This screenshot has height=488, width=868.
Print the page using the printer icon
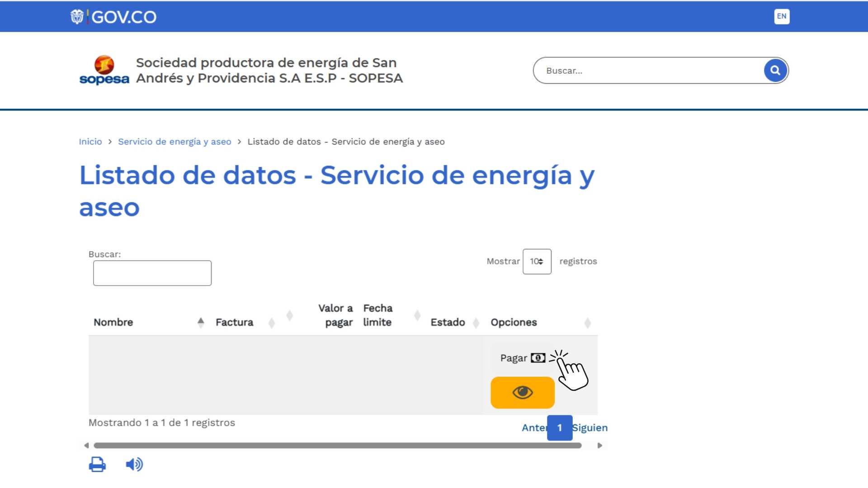pyautogui.click(x=97, y=464)
